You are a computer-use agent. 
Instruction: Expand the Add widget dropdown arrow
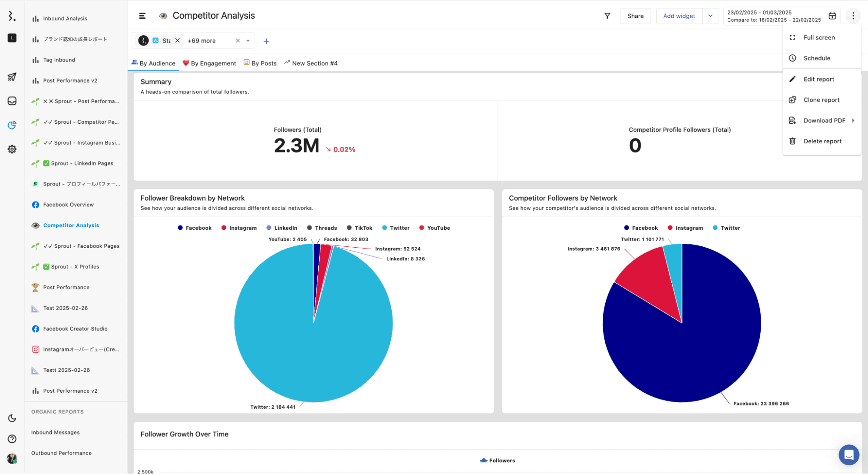tap(710, 16)
